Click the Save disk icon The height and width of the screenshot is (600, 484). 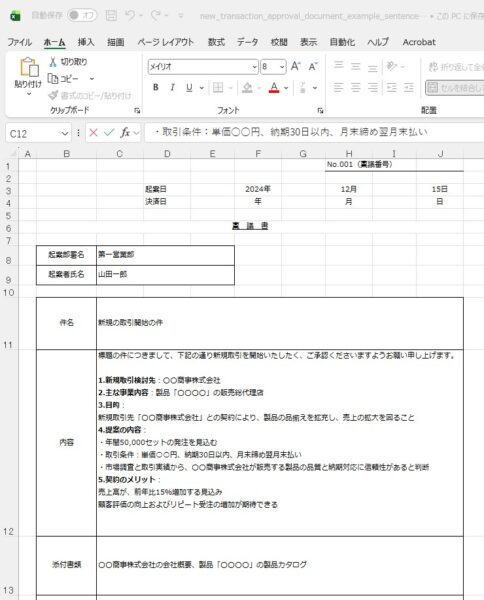coord(111,15)
